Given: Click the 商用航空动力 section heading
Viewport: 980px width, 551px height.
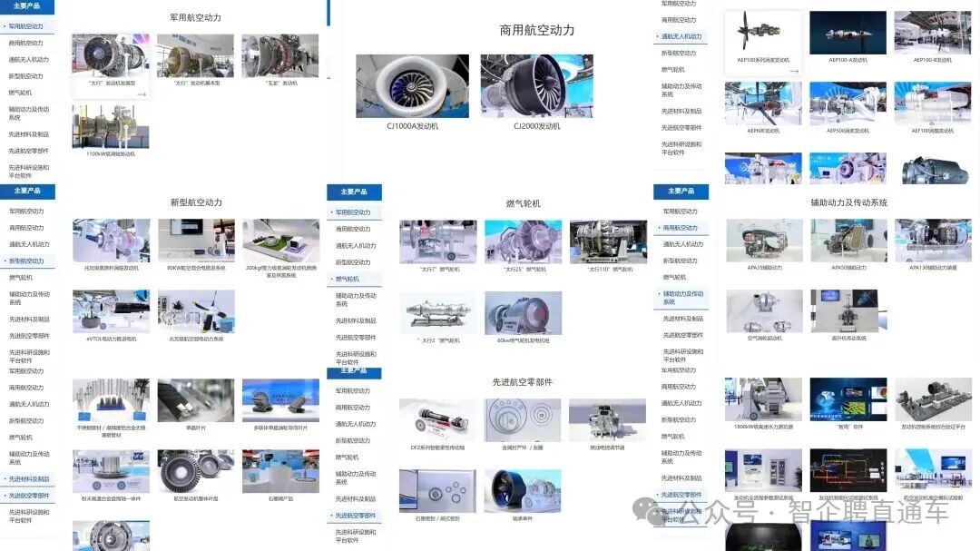Looking at the screenshot, I should point(537,30).
